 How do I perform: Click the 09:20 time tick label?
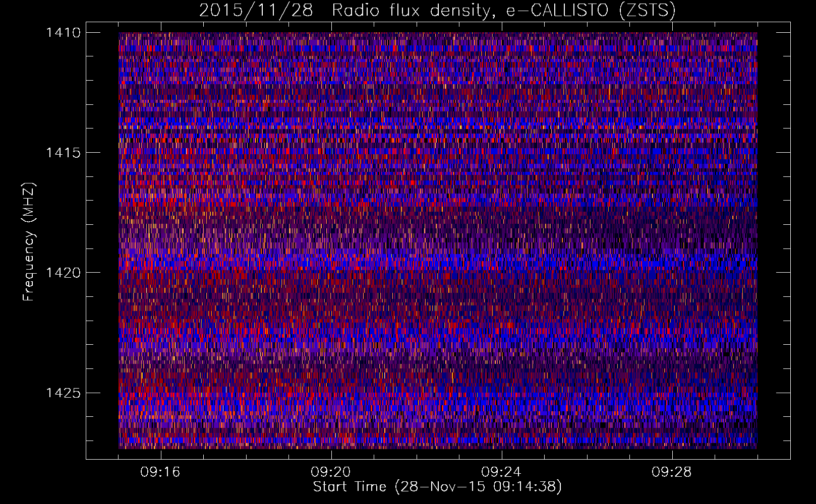click(331, 472)
